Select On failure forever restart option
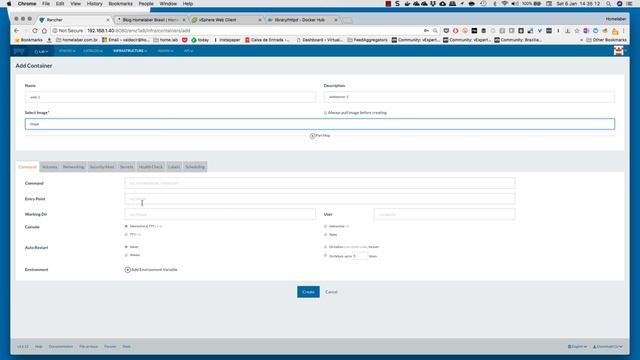This screenshot has width=640, height=360. [x=325, y=247]
